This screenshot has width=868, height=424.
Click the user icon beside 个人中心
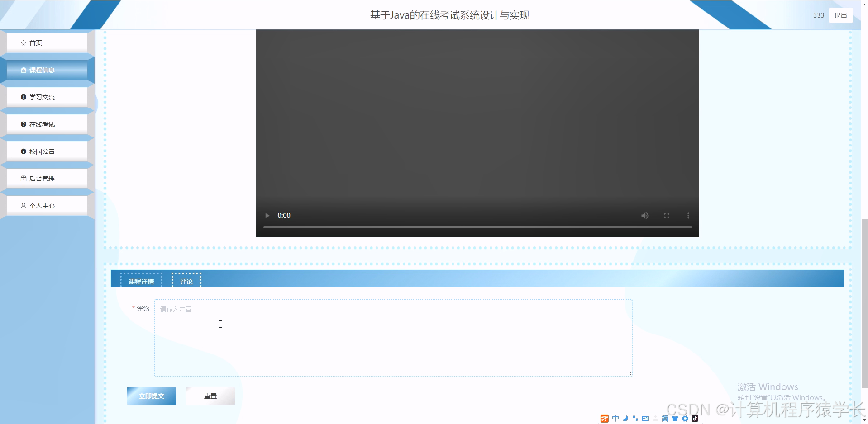coord(24,206)
